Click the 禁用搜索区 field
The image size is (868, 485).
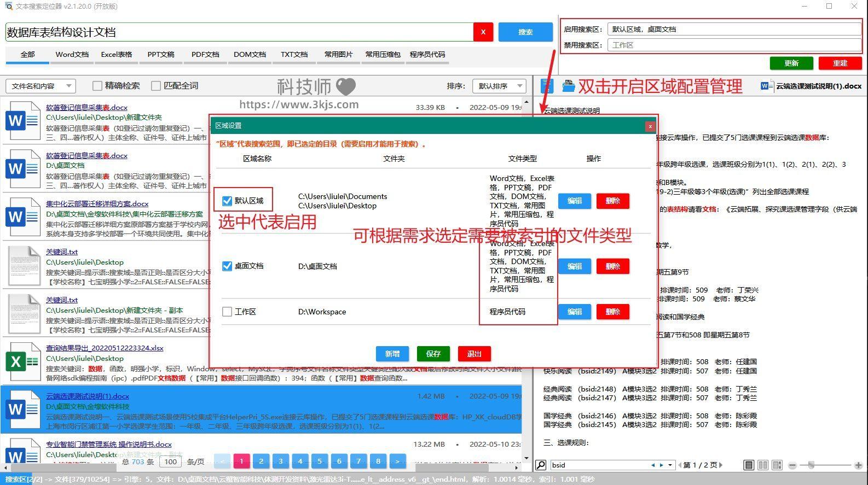[x=734, y=45]
